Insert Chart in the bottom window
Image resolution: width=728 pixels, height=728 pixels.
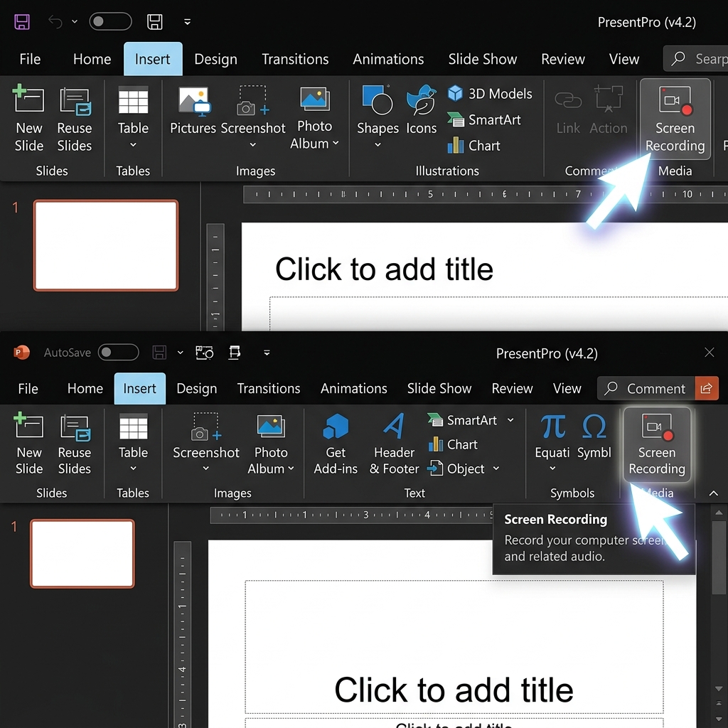point(453,444)
